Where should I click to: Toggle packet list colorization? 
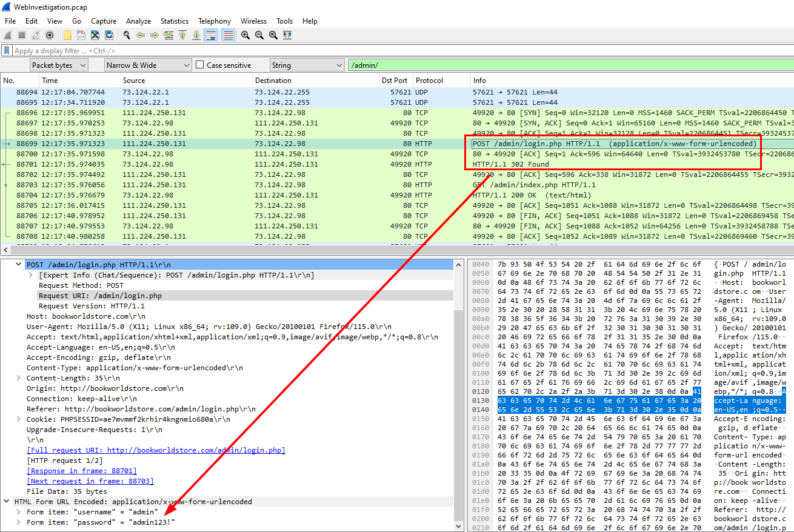click(x=228, y=35)
